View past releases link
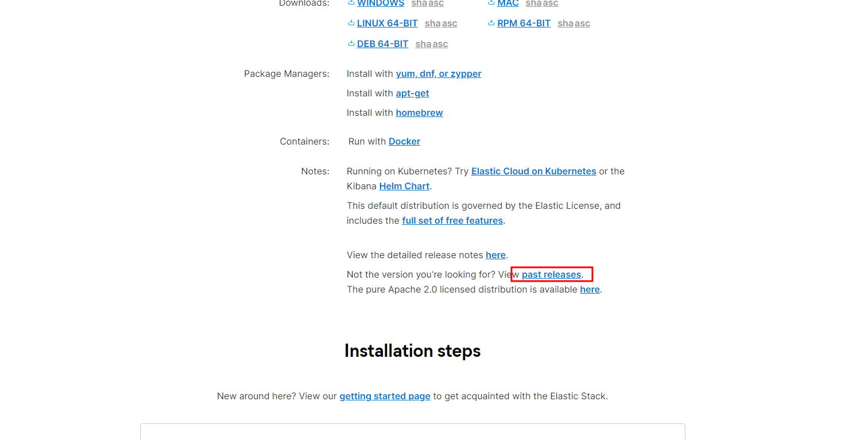The height and width of the screenshot is (440, 868). pyautogui.click(x=552, y=275)
